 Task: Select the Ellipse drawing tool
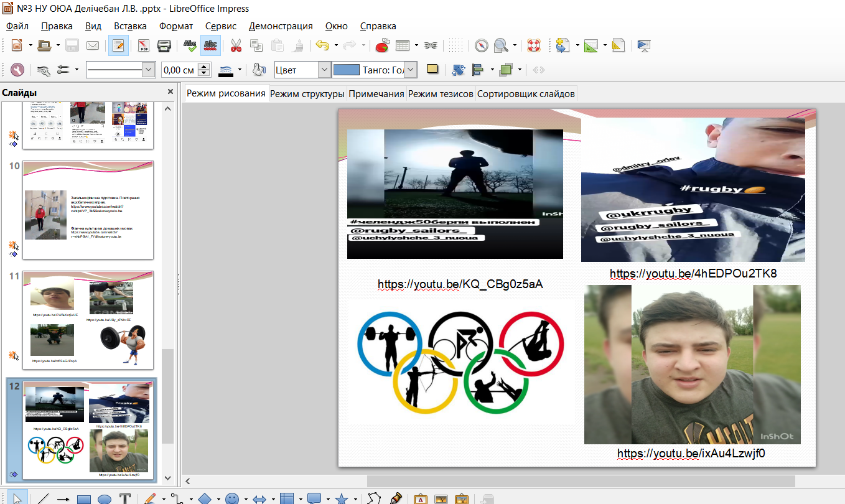pyautogui.click(x=105, y=498)
